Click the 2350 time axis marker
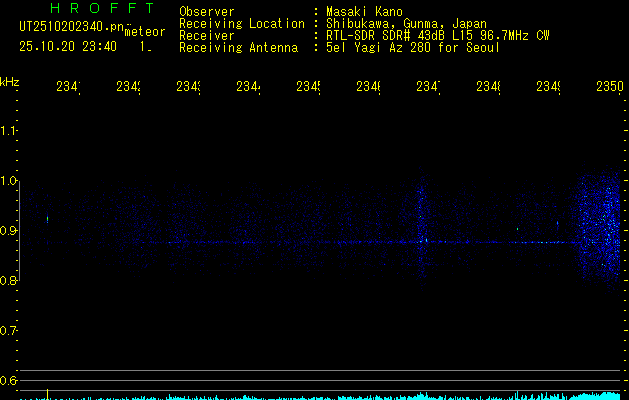This screenshot has height=400, width=629. [609, 87]
